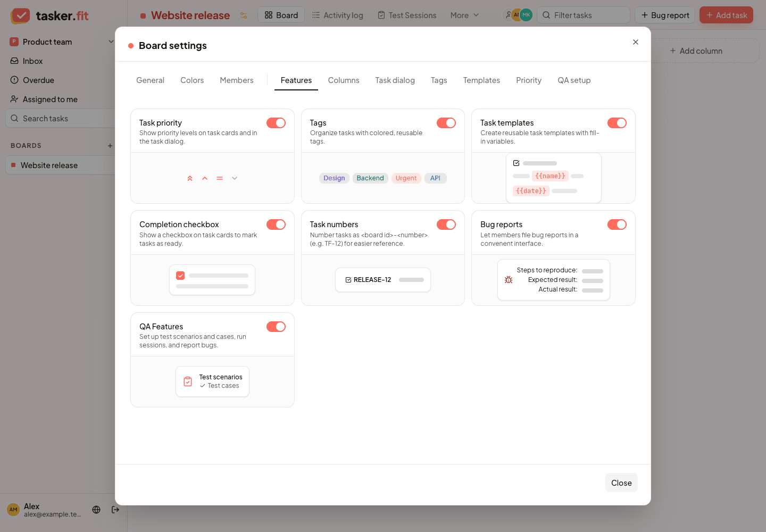Click the checkbox icon in Task templates preview
This screenshot has width=766, height=532.
coord(516,163)
